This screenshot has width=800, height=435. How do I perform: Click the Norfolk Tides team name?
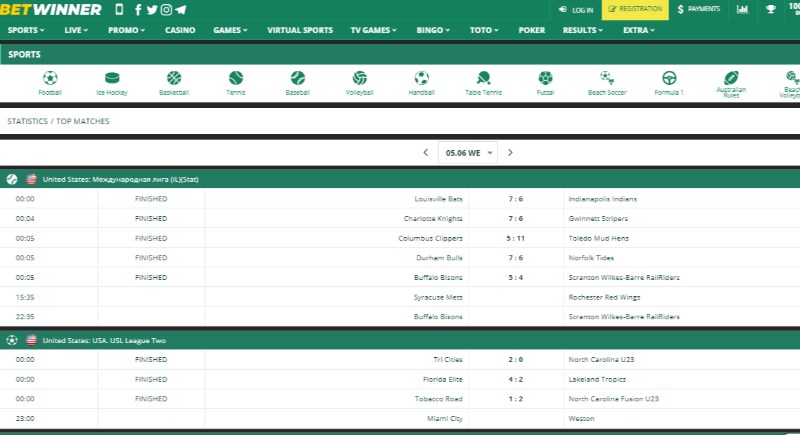click(x=591, y=258)
